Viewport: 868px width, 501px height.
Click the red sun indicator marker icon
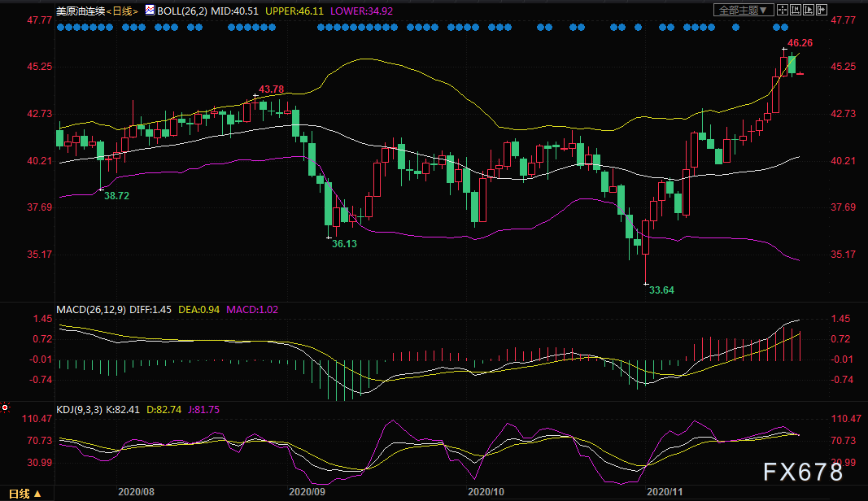(x=5, y=407)
